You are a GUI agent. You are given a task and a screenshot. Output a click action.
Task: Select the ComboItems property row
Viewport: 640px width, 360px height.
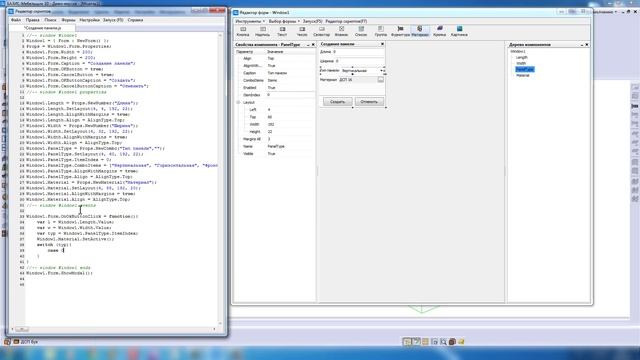275,80
